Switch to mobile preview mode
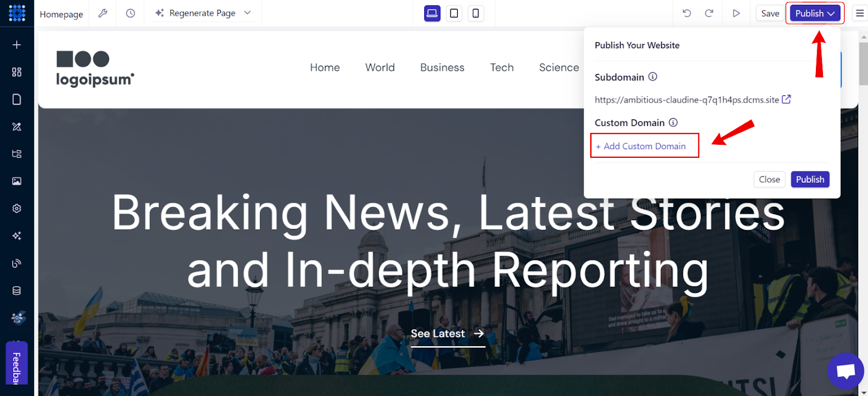The height and width of the screenshot is (396, 868). click(x=476, y=13)
